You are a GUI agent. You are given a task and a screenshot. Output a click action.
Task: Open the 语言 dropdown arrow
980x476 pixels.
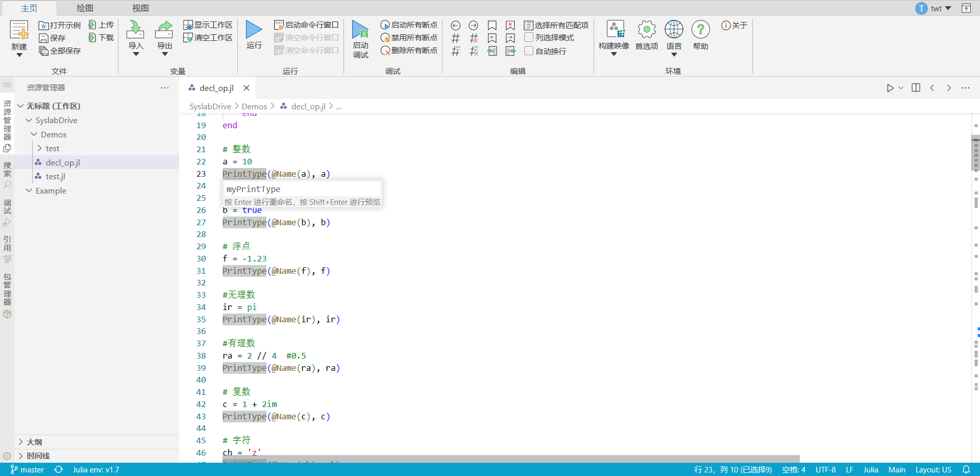click(x=674, y=54)
